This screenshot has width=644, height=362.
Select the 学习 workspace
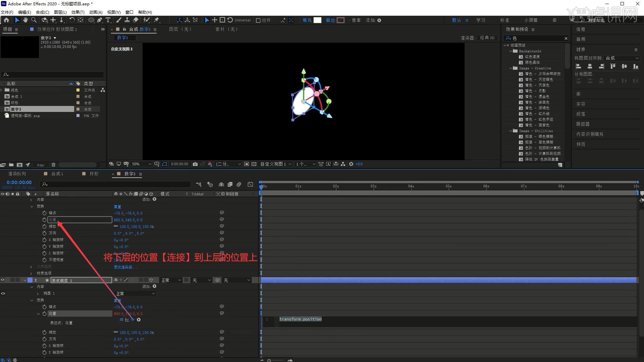[x=481, y=20]
